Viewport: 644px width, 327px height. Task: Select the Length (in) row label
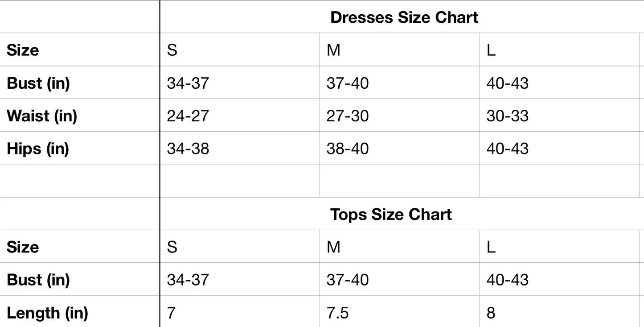coord(47,313)
